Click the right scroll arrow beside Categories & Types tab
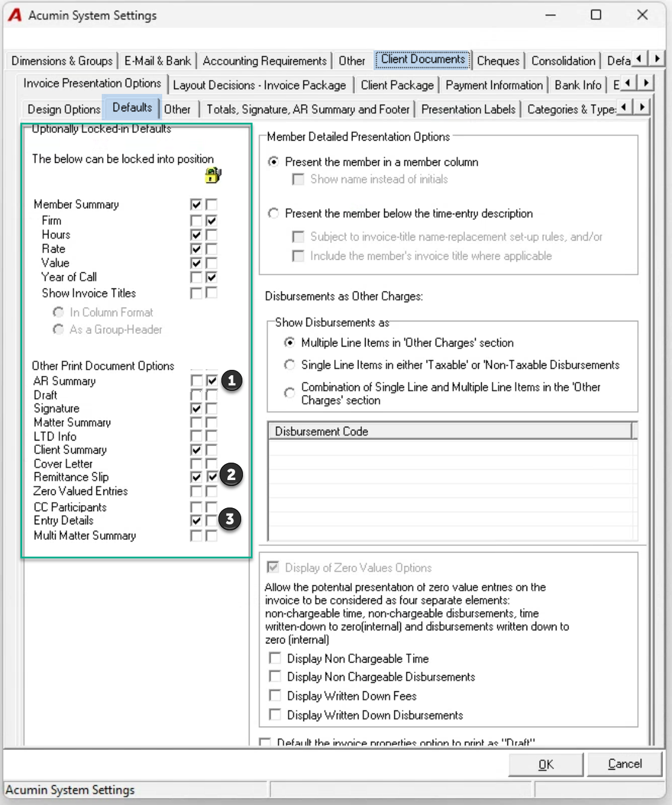Image resolution: width=672 pixels, height=805 pixels. (x=641, y=107)
